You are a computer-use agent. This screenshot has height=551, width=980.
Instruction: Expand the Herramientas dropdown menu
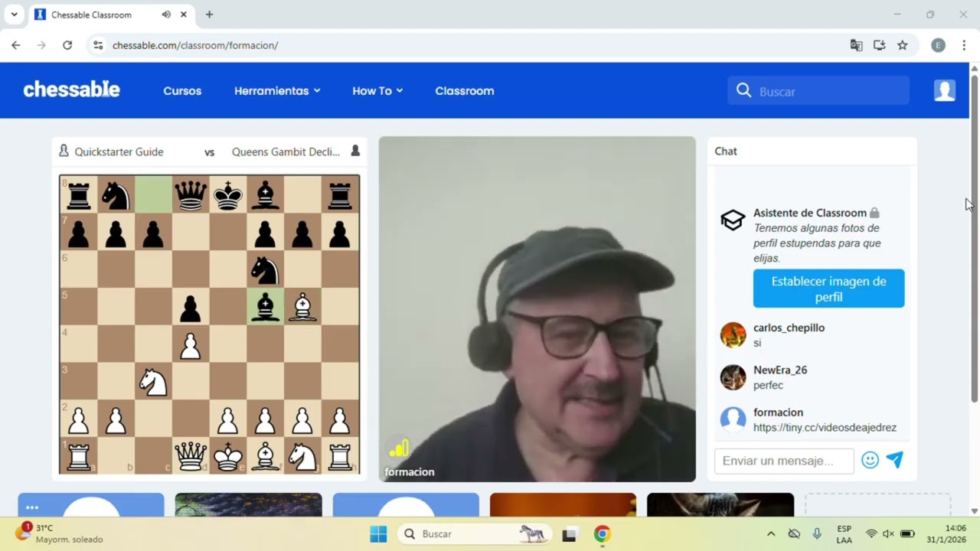coord(277,90)
